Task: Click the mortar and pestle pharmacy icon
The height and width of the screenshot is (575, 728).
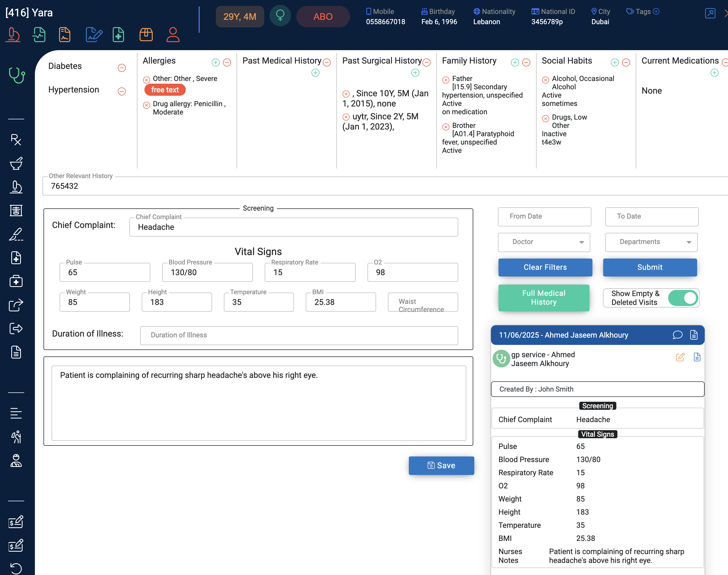Action: click(x=16, y=163)
